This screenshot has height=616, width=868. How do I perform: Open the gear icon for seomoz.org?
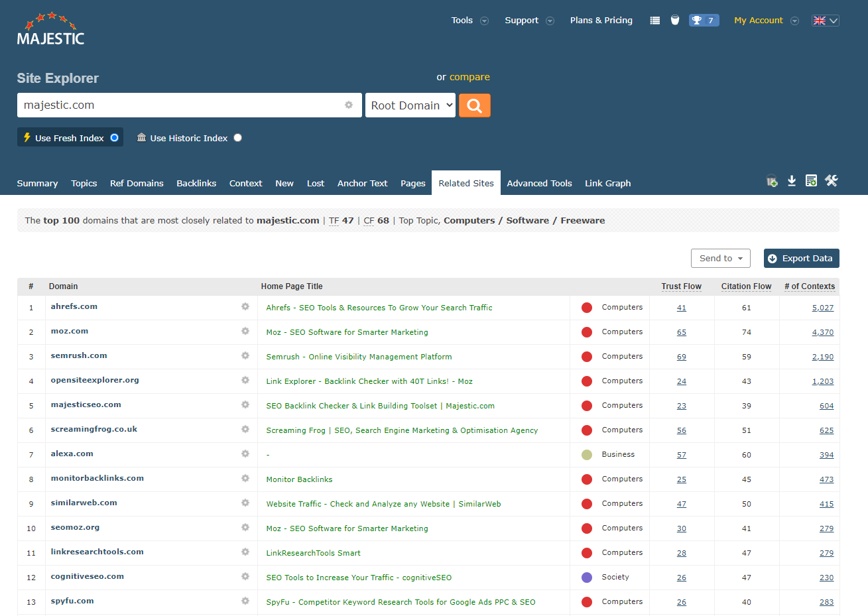coord(245,527)
